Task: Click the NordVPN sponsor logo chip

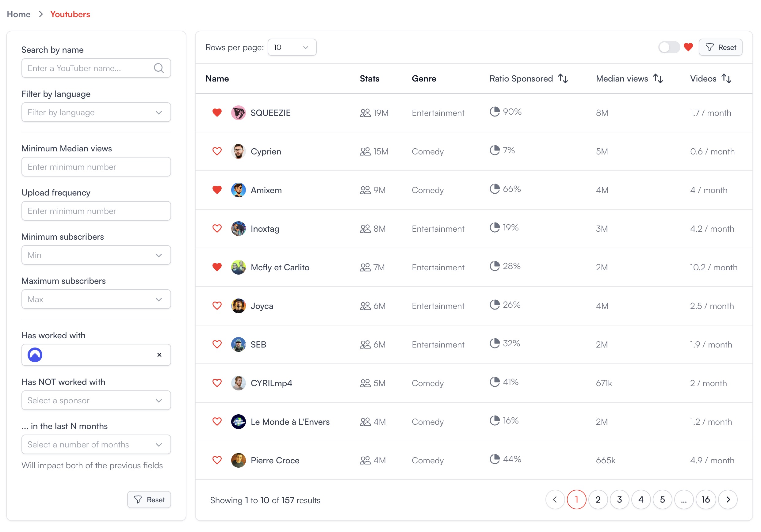Action: (x=35, y=355)
